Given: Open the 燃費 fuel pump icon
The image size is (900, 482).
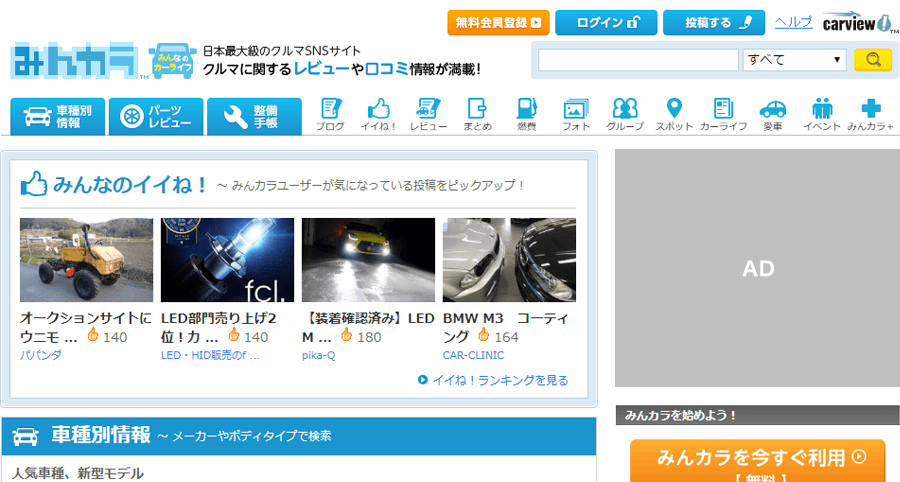Looking at the screenshot, I should [x=526, y=115].
